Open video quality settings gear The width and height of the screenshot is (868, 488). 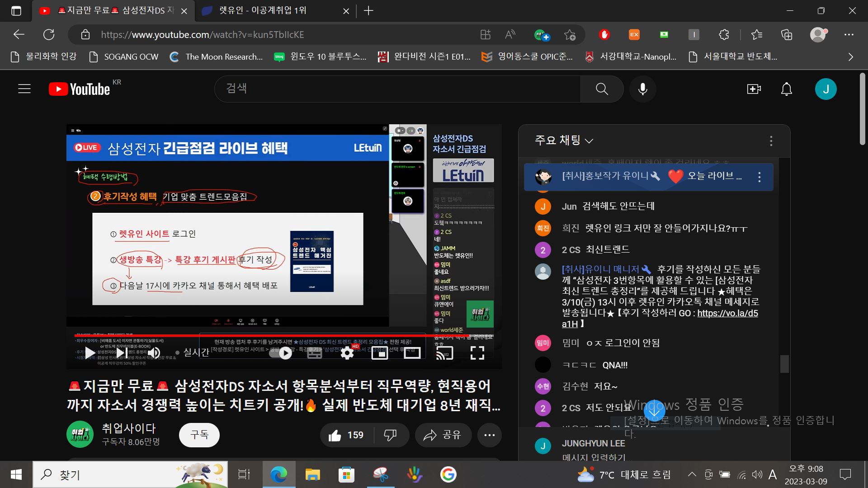(347, 353)
